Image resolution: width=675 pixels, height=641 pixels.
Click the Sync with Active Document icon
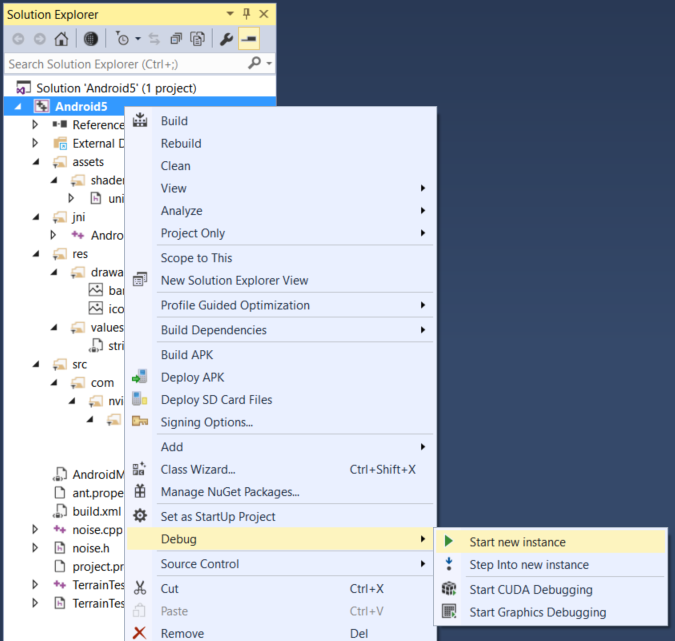tap(154, 39)
